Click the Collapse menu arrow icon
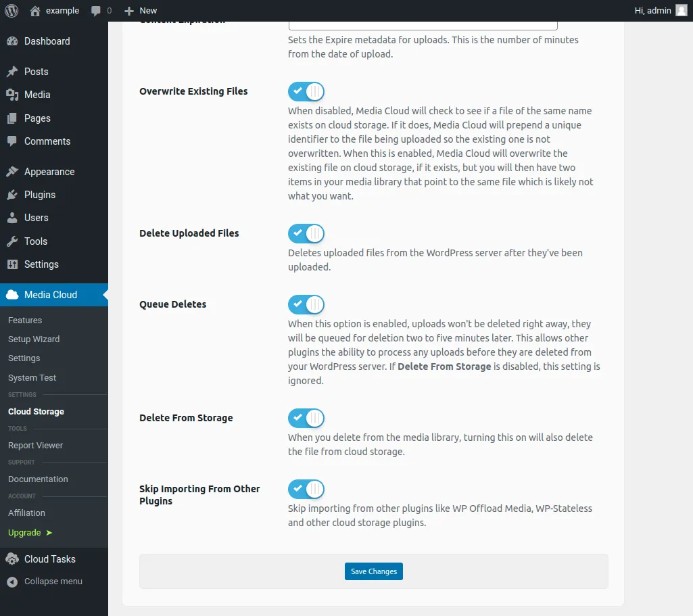693x616 pixels. click(12, 582)
